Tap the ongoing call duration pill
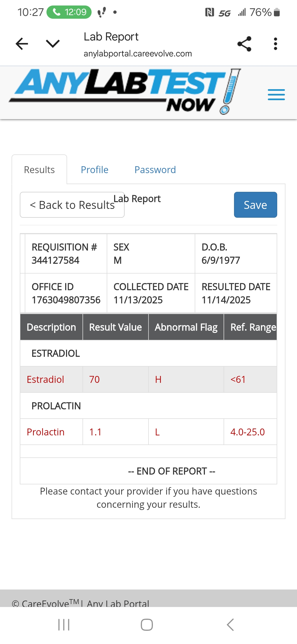 tap(69, 12)
